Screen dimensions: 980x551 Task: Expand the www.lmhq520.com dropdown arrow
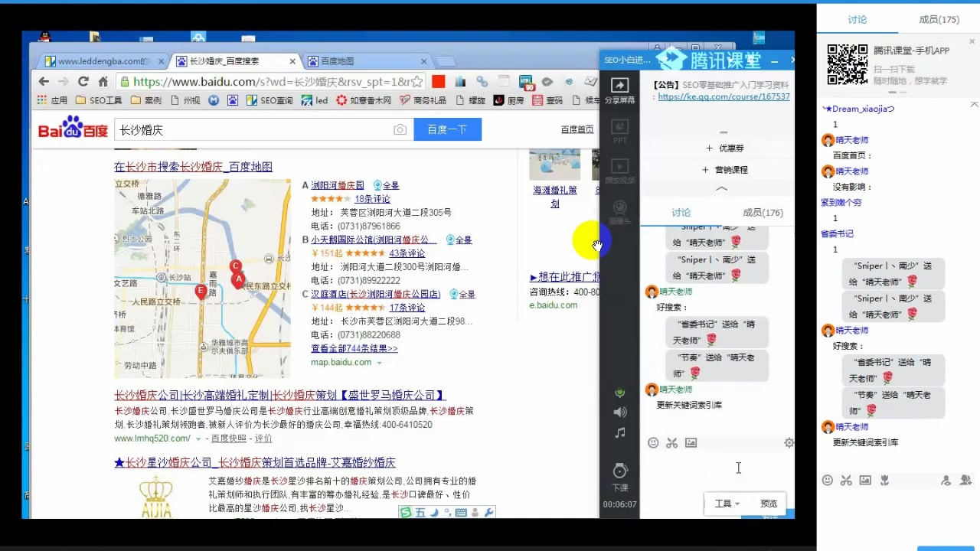(x=198, y=439)
